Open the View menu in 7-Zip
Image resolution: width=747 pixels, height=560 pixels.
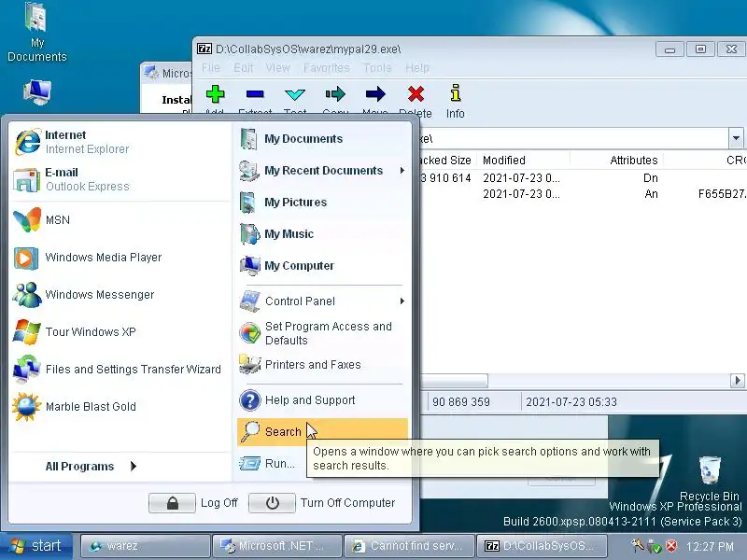pyautogui.click(x=278, y=68)
